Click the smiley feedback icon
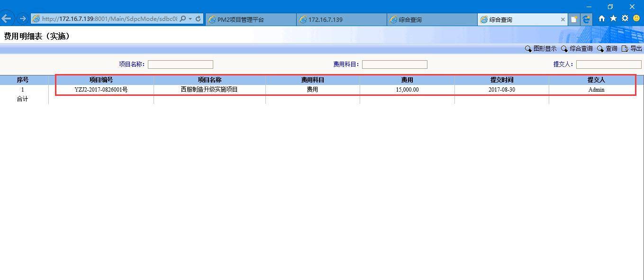The image size is (644, 280). pos(636,19)
